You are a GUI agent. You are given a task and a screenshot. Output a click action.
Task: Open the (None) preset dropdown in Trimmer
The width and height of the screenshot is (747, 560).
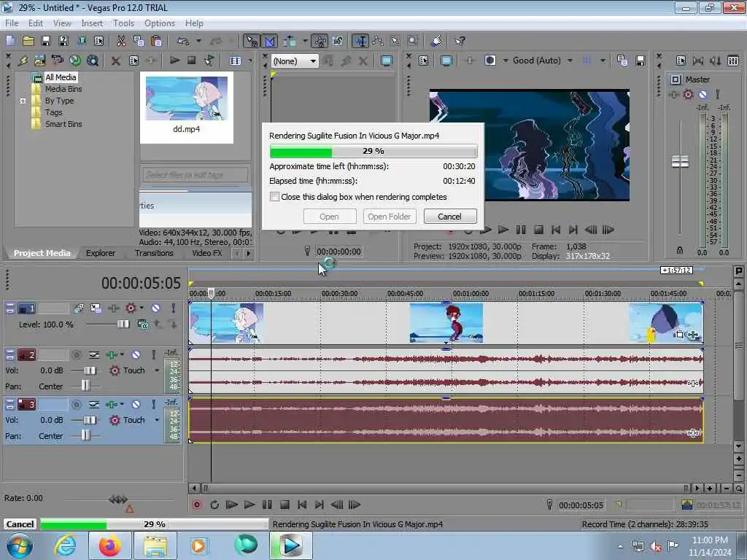[313, 61]
